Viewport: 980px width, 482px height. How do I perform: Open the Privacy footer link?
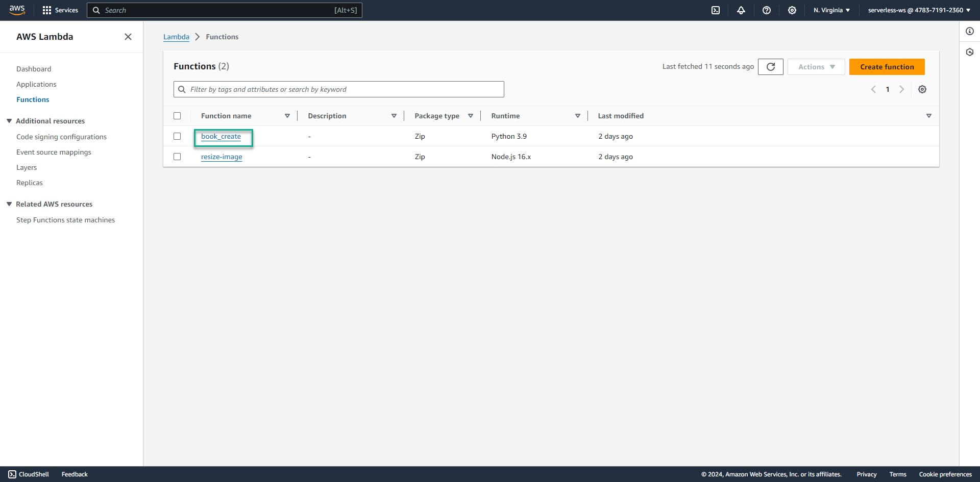pos(867,474)
